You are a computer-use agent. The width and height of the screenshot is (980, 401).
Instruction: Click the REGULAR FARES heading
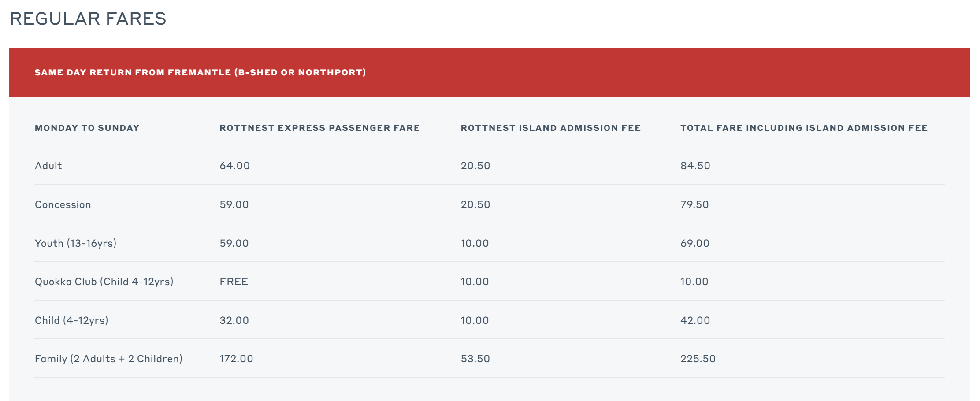click(88, 19)
